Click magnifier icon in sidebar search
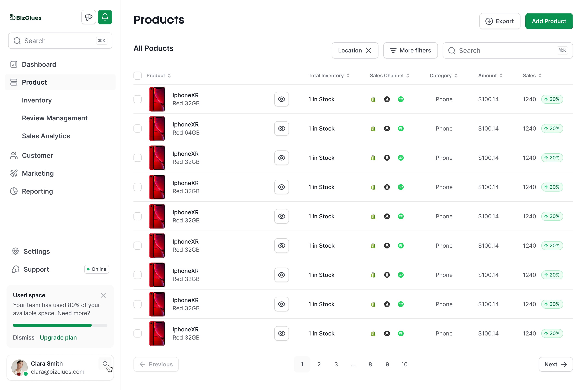The height and width of the screenshot is (392, 586). pos(17,41)
